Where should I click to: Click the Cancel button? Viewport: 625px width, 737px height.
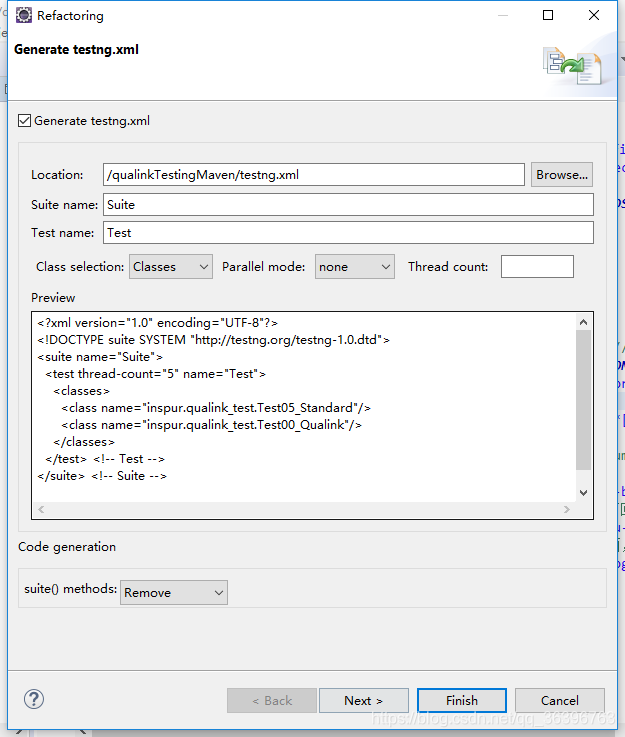click(559, 700)
